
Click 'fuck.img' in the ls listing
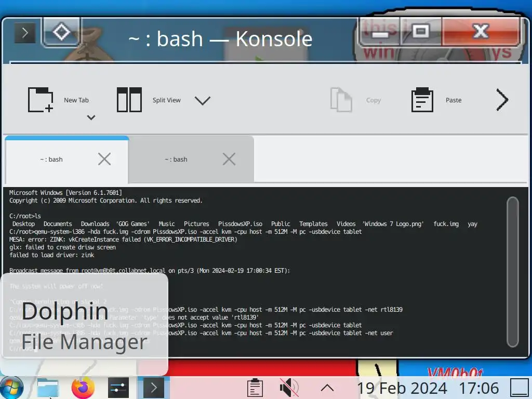[446, 224]
